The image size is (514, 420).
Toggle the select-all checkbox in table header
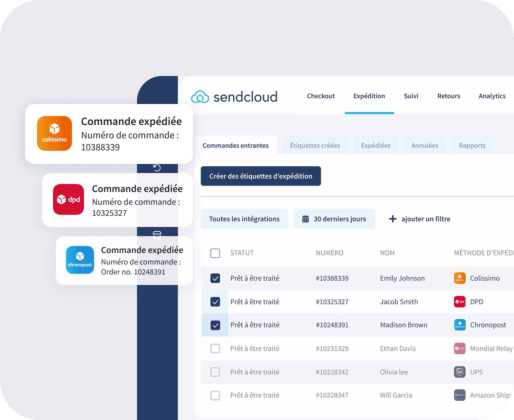coord(215,253)
